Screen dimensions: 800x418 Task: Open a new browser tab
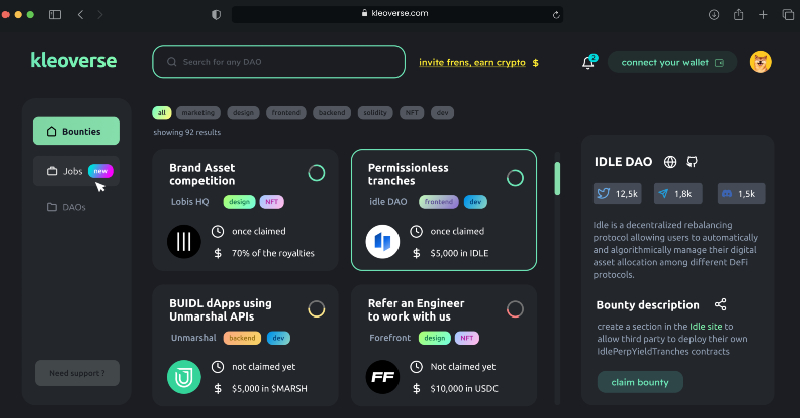(763, 14)
